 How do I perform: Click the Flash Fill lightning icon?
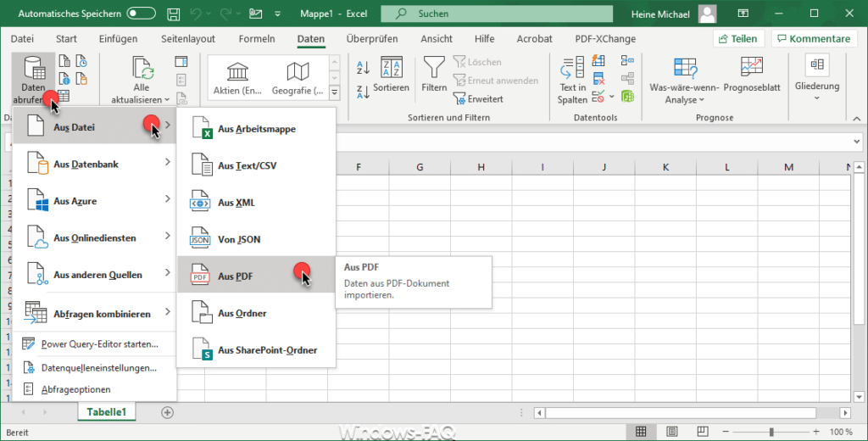click(598, 60)
